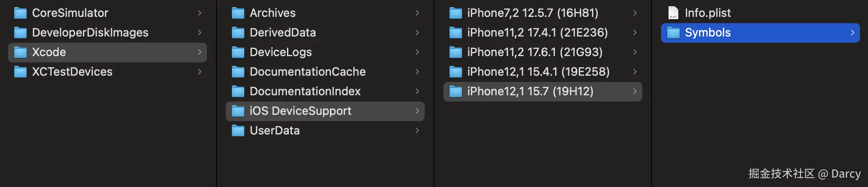This screenshot has height=187, width=868.
Task: Click the DerivedData folder icon
Action: point(238,33)
